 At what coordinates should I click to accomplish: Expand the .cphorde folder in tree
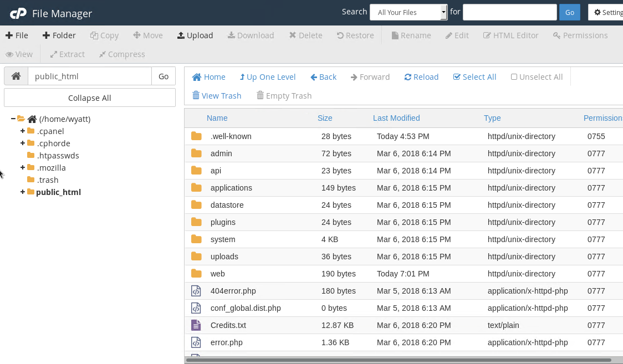tap(23, 143)
